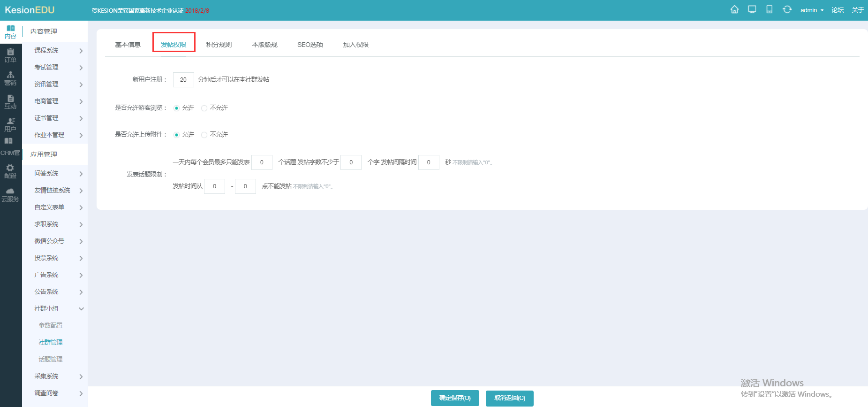Open the 配置 gear icon in sidebar
Viewport: 868px width, 407px height.
(x=10, y=171)
